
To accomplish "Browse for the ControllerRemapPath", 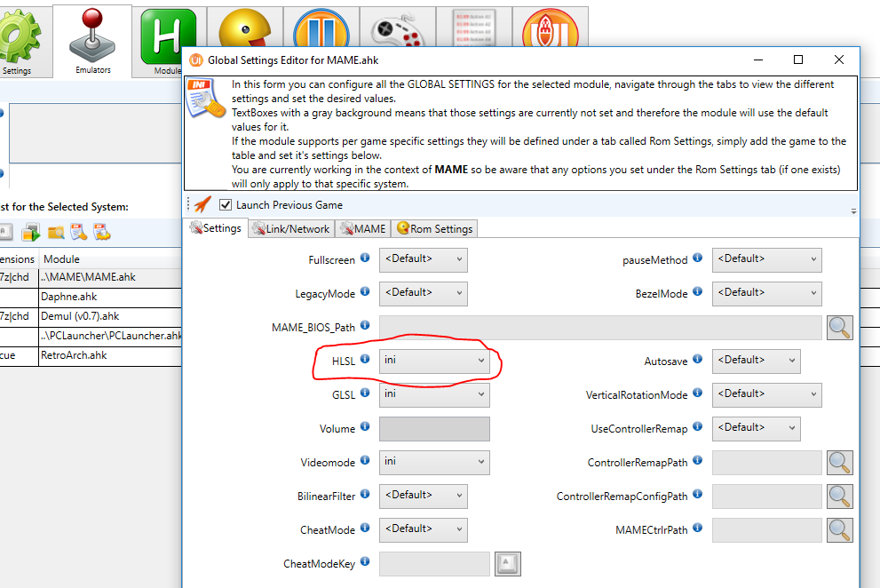I will tap(839, 462).
